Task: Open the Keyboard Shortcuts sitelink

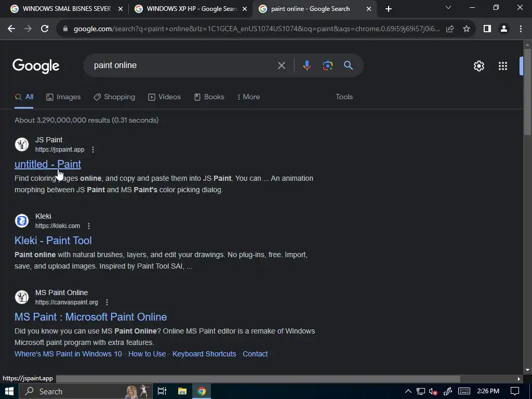Action: tap(204, 354)
